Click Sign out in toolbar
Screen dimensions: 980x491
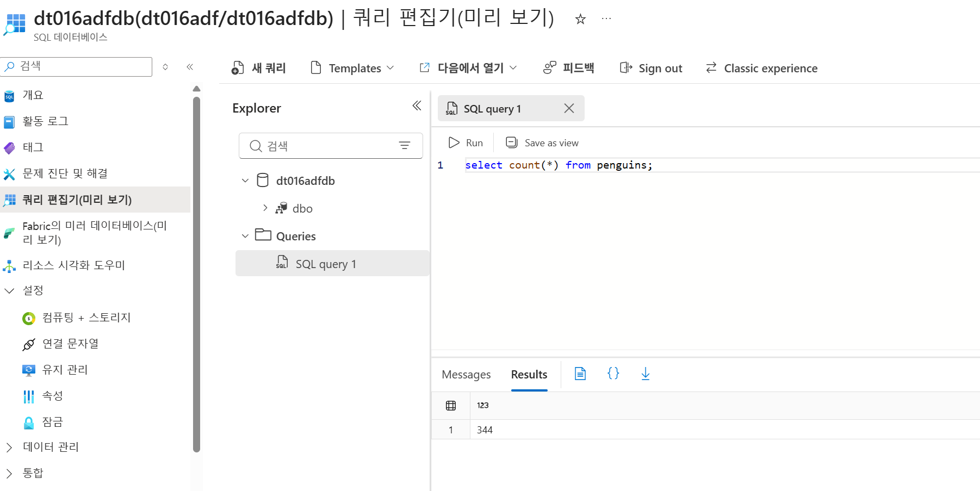tap(651, 68)
